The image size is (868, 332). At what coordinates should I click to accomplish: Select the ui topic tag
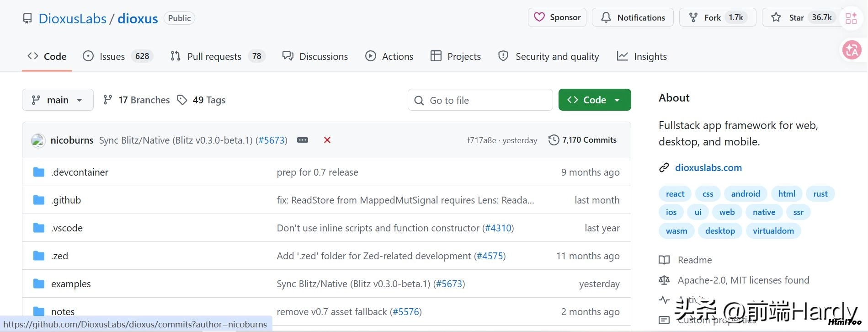[698, 212]
